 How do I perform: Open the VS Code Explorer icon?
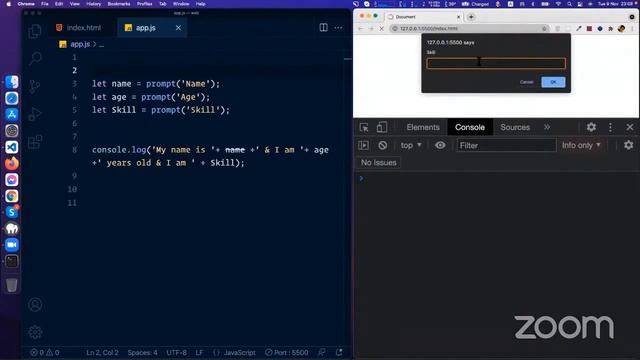35,31
